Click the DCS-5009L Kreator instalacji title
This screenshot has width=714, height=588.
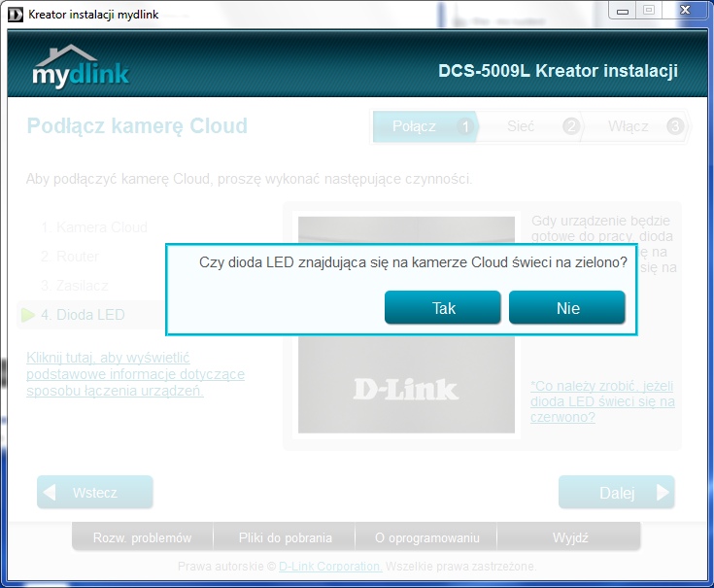tap(558, 71)
